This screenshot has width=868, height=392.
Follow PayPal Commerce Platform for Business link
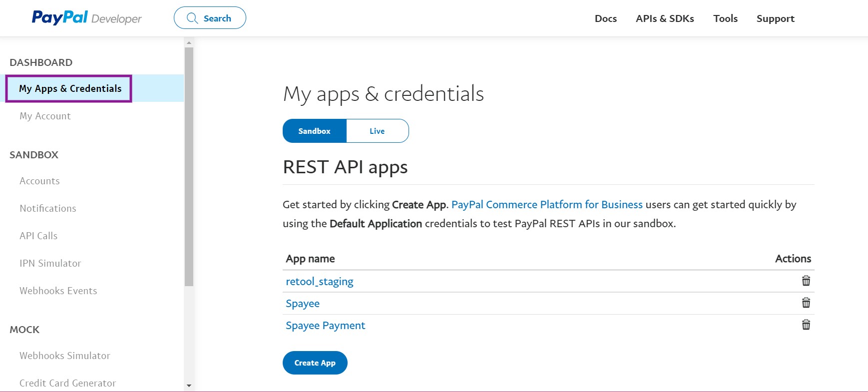547,205
